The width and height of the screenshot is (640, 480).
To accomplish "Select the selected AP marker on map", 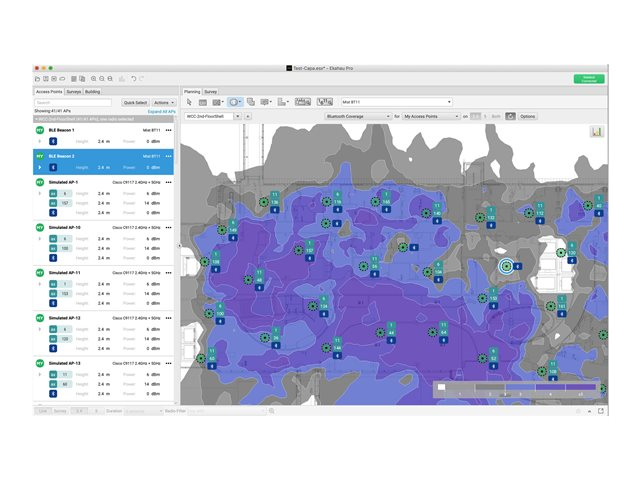I will 506,266.
